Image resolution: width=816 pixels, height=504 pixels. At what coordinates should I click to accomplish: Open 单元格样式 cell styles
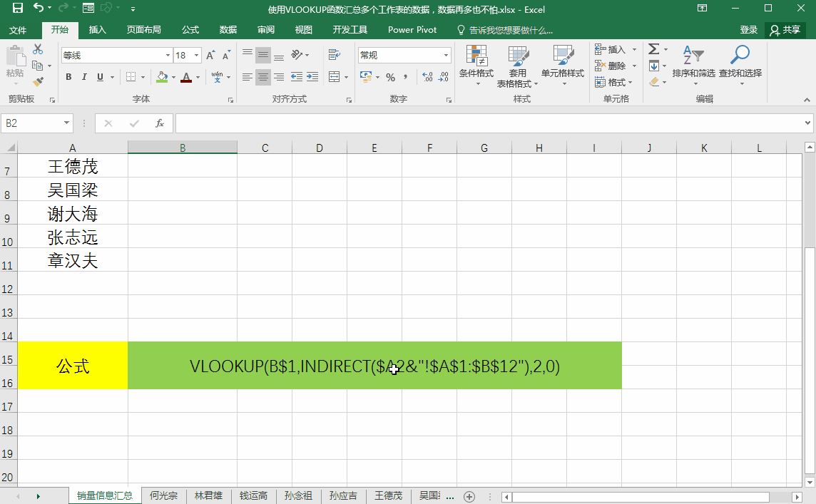tap(563, 66)
